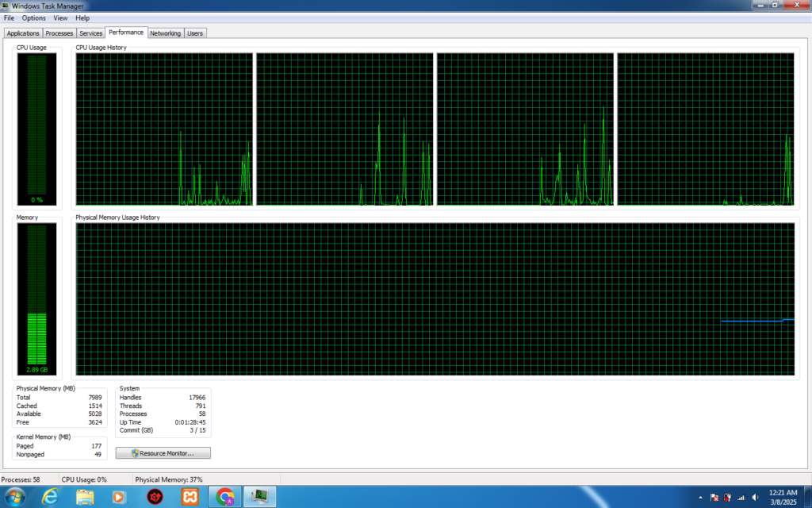Click the Nonpaged kernel memory value 49
The width and height of the screenshot is (812, 508).
click(x=98, y=454)
